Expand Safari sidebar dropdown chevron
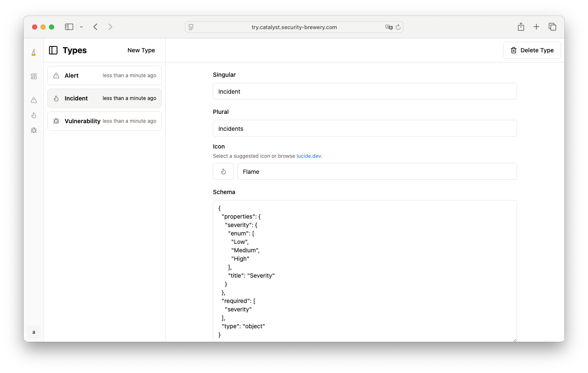588x373 pixels. [81, 27]
